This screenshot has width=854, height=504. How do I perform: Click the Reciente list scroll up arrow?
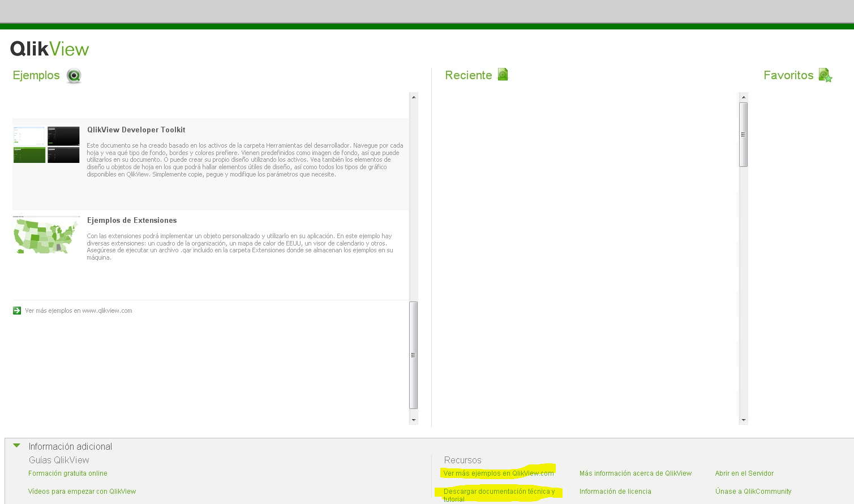[x=744, y=97]
